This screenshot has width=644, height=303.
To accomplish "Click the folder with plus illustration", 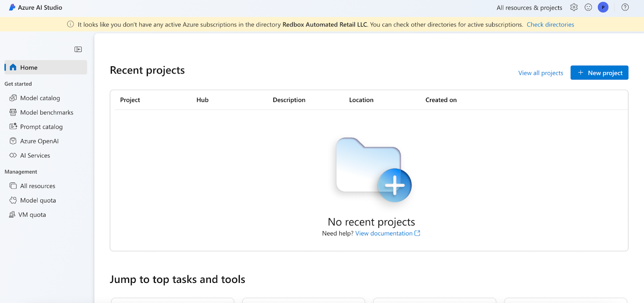I will point(374,170).
